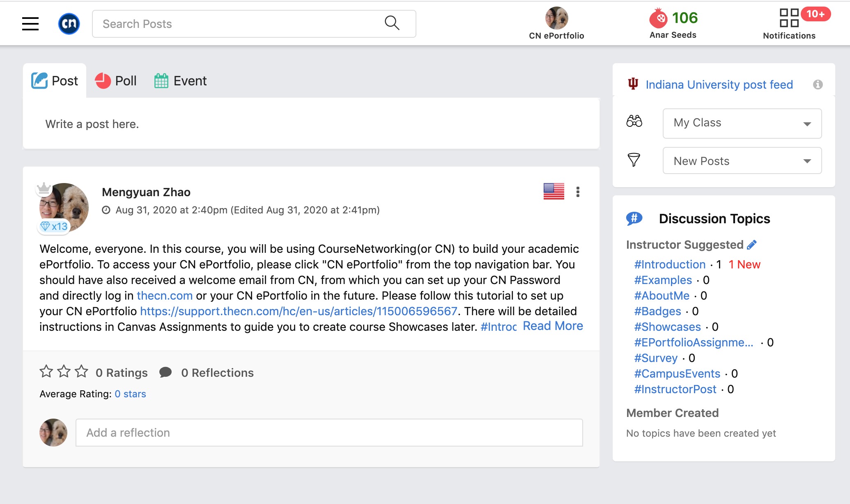Open the #Showcases topic

(x=667, y=327)
